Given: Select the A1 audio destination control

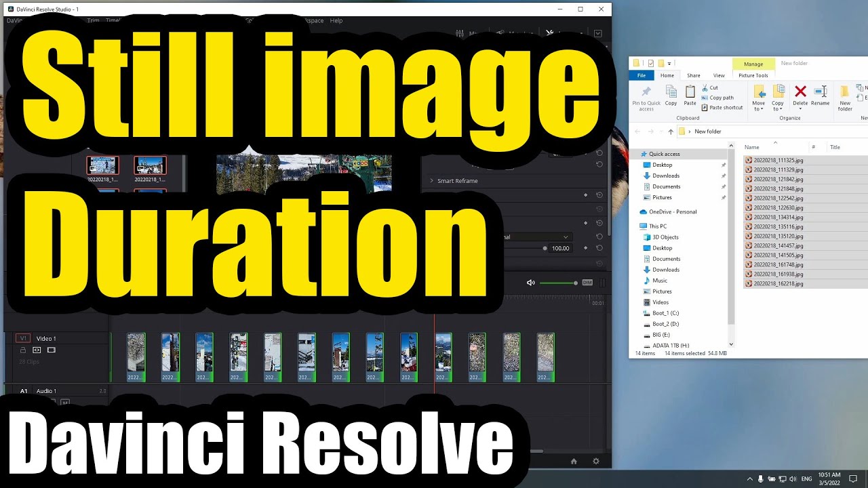Looking at the screenshot, I should [x=24, y=391].
